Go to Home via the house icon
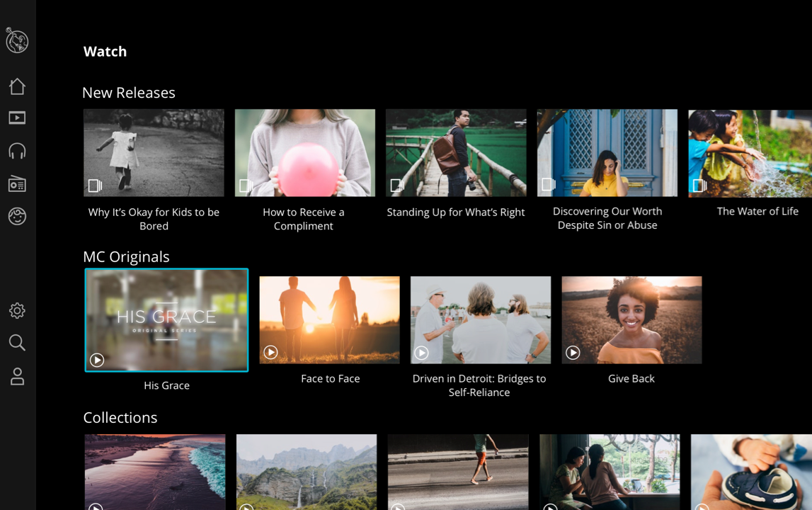This screenshot has height=510, width=812. click(x=17, y=86)
